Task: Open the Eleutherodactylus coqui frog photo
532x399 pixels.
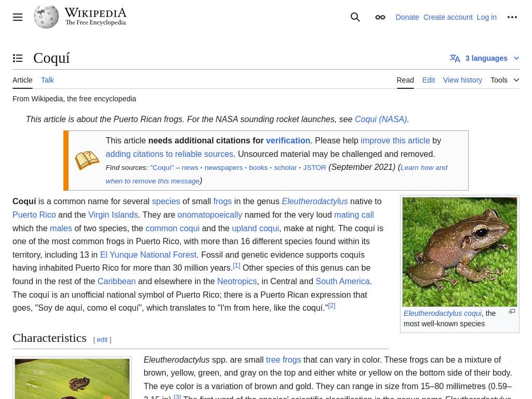Action: tap(460, 251)
